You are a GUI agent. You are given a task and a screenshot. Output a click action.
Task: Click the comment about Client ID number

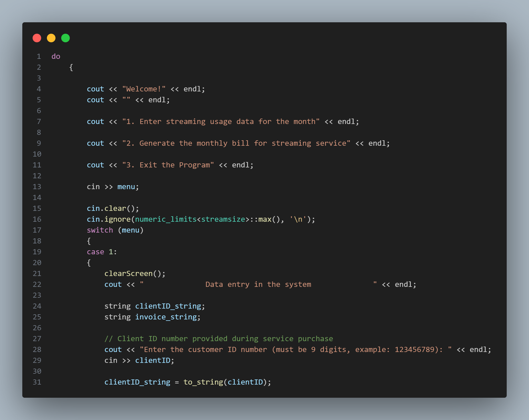point(219,339)
